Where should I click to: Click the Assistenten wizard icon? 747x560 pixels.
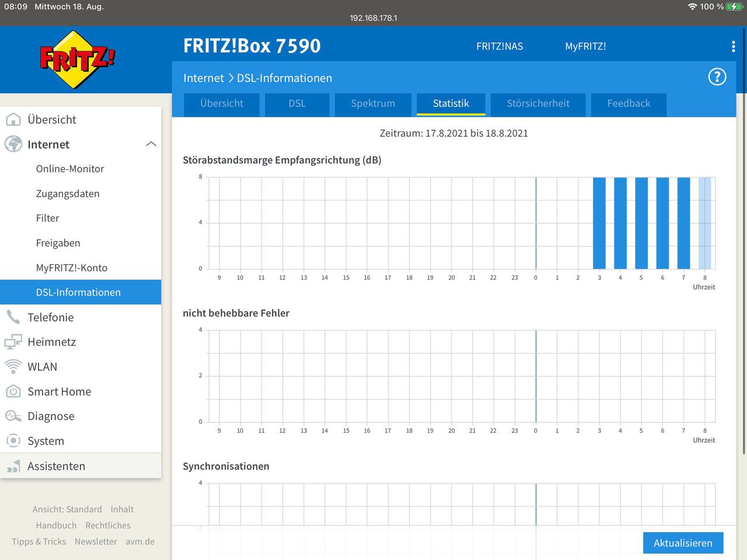(x=13, y=466)
